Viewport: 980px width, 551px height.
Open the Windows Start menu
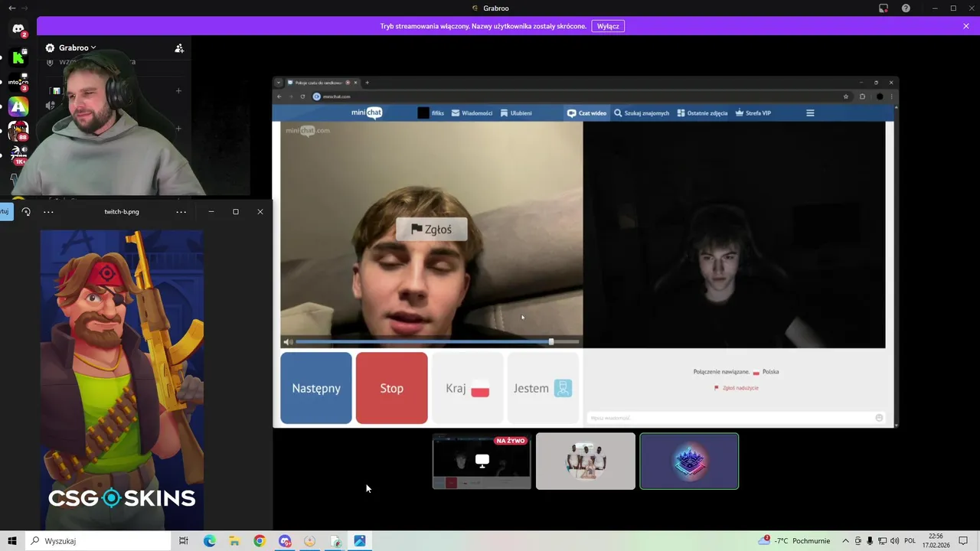tap(12, 541)
